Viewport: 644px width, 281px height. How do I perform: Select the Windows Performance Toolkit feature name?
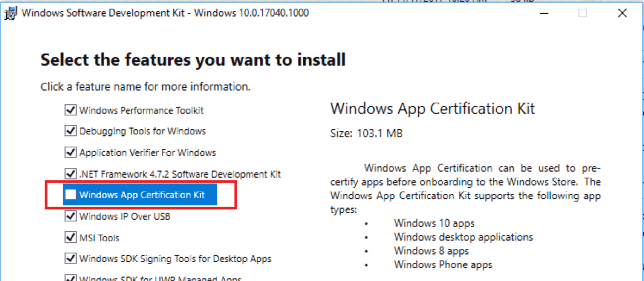[141, 110]
